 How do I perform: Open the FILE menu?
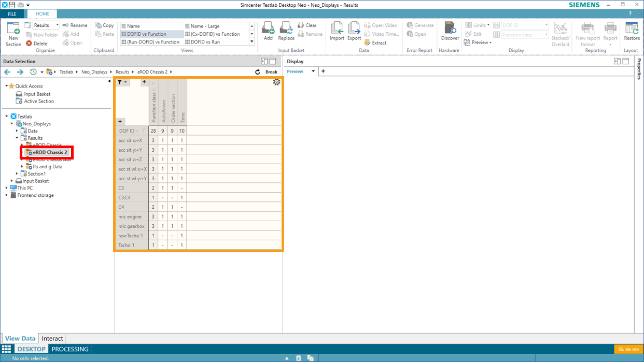coord(12,14)
